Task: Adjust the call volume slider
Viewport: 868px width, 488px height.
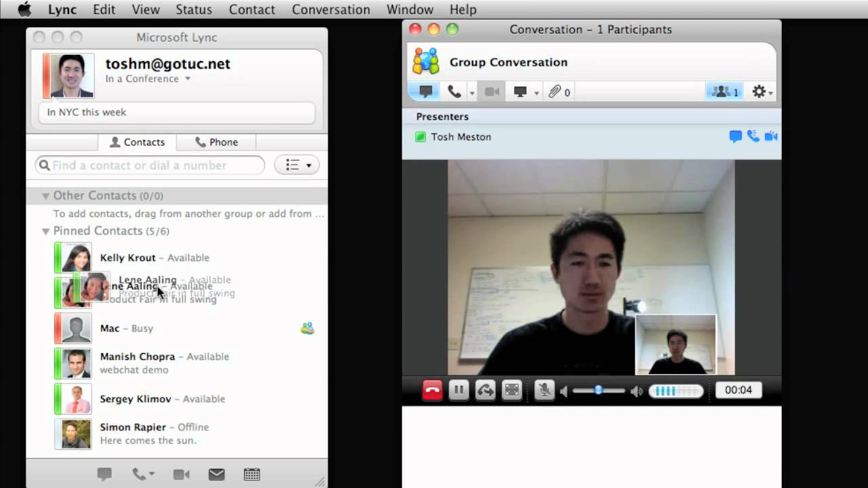Action: click(599, 390)
